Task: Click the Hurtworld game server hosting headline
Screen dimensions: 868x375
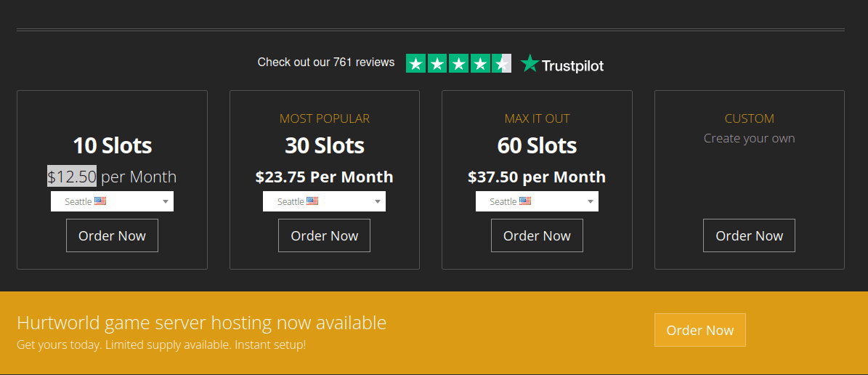Action: 201,323
